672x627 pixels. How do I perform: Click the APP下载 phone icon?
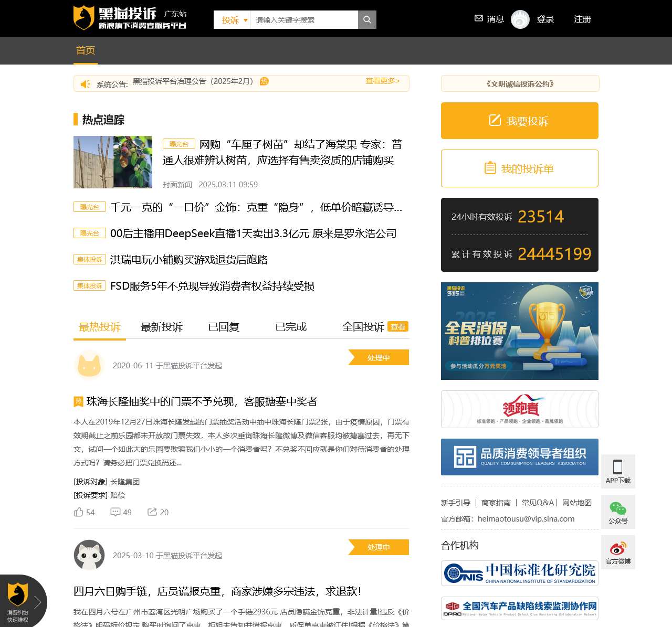tap(618, 466)
